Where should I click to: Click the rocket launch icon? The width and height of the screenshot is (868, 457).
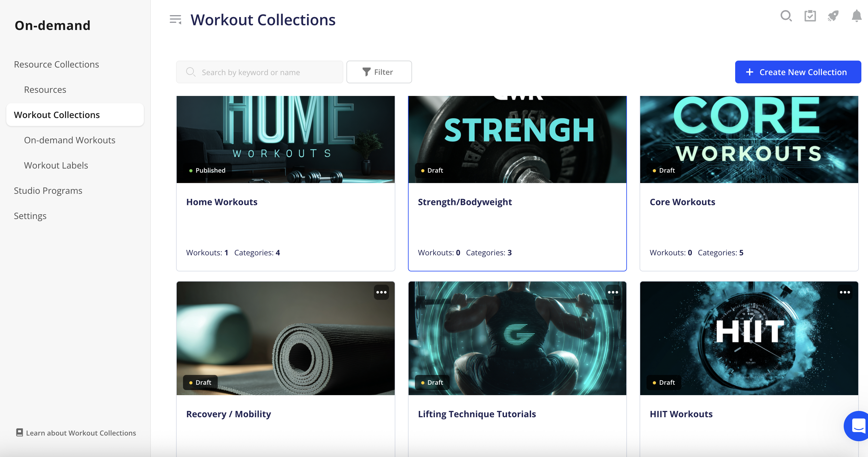pos(833,16)
